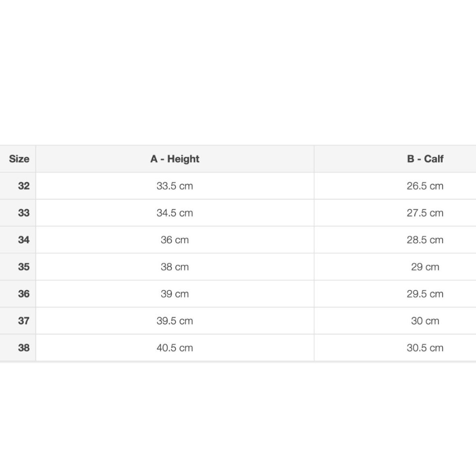Click the Size column header
The width and height of the screenshot is (476, 476).
[x=19, y=159]
